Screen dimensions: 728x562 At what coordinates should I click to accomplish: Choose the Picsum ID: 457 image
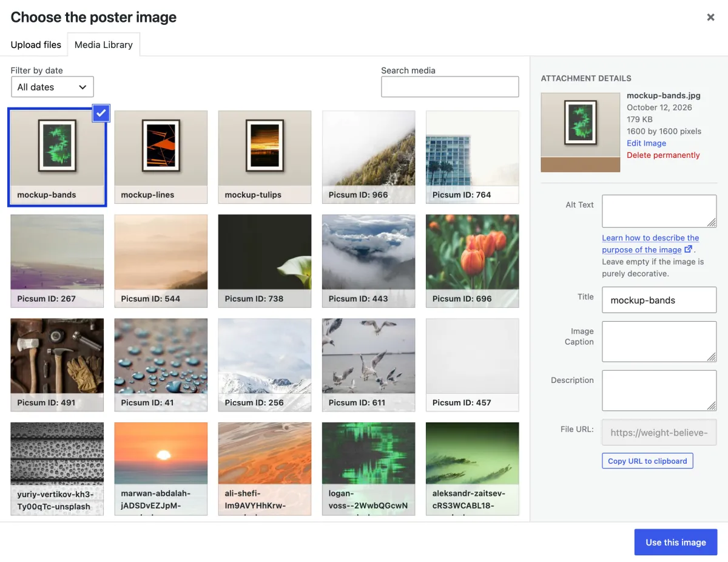[472, 365]
